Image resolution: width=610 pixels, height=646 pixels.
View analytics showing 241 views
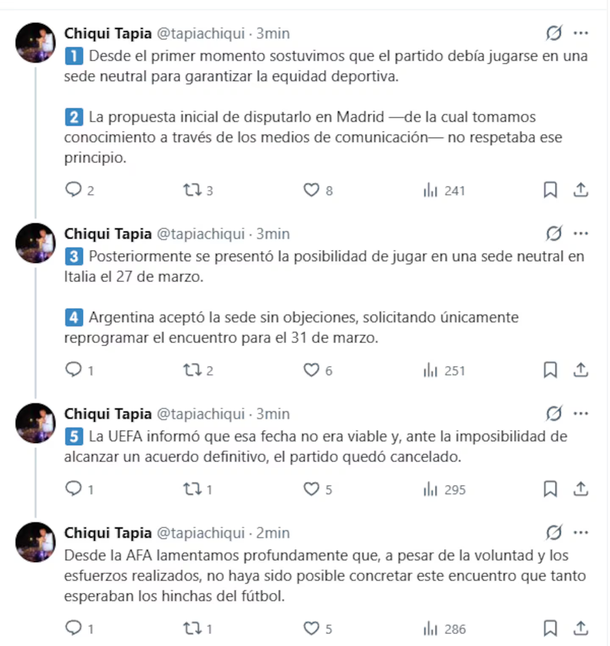pos(445,190)
